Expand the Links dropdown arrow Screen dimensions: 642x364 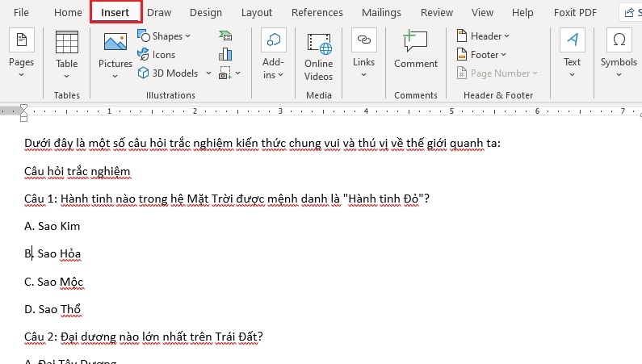click(363, 75)
